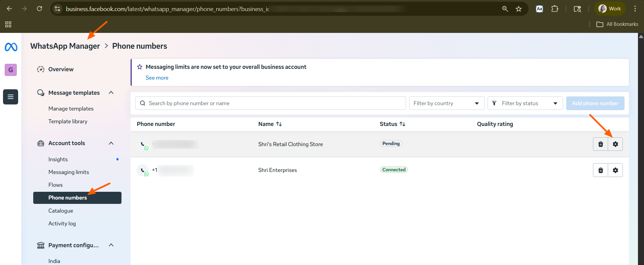Image resolution: width=644 pixels, height=265 pixels.
Task: Click the Connected status badge
Action: pyautogui.click(x=394, y=170)
